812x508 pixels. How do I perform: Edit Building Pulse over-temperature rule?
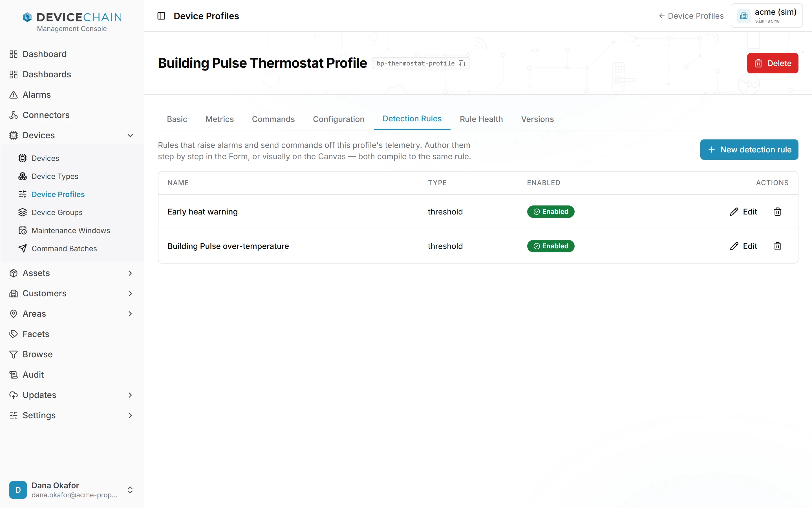tap(743, 246)
